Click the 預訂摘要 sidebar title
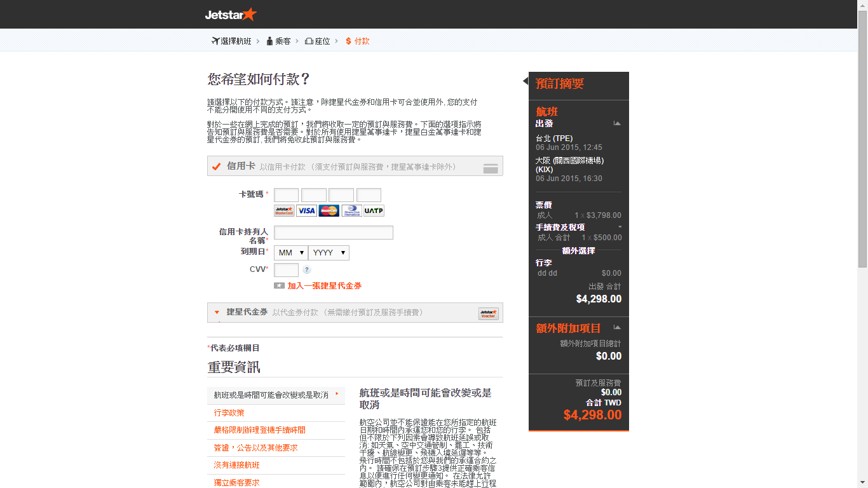The image size is (868, 488). click(x=560, y=83)
